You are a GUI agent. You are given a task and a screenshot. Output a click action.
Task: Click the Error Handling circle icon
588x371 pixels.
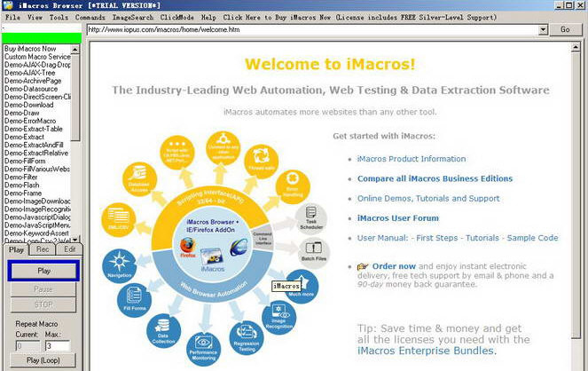[x=293, y=186]
